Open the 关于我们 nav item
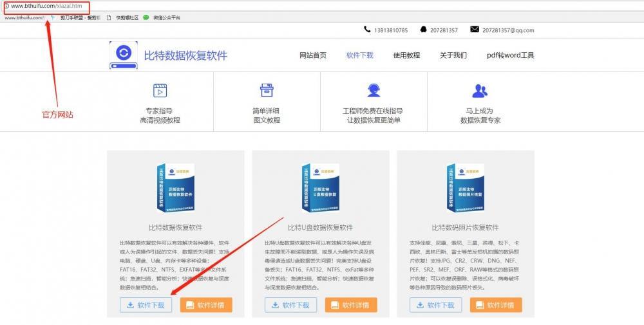This screenshot has width=644, height=325. coord(453,55)
